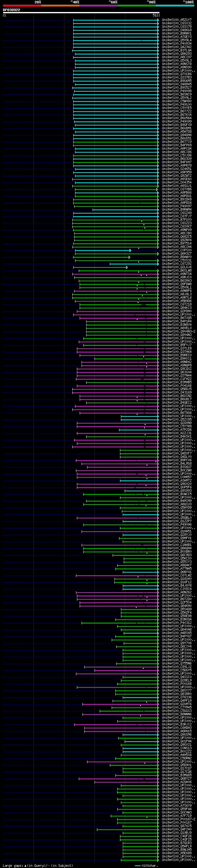Select the UniRef100_B8AWY0 hit label
This screenshot has height=868, width=197.
[177, 257]
